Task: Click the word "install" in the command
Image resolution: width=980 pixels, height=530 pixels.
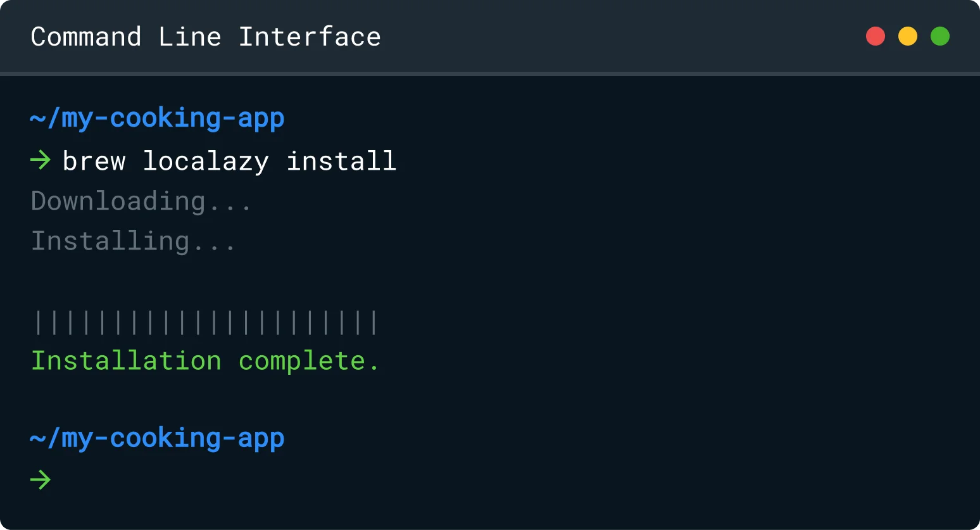Action: pos(341,161)
